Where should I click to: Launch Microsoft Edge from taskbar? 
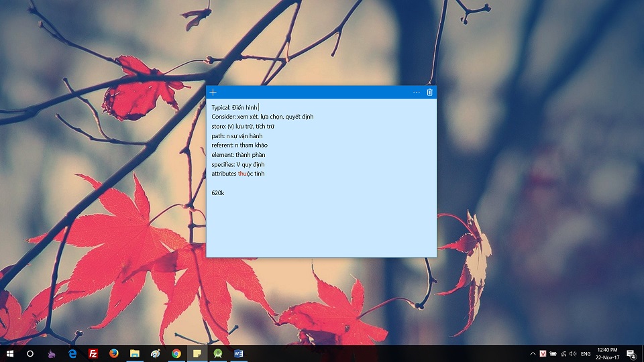coord(72,353)
